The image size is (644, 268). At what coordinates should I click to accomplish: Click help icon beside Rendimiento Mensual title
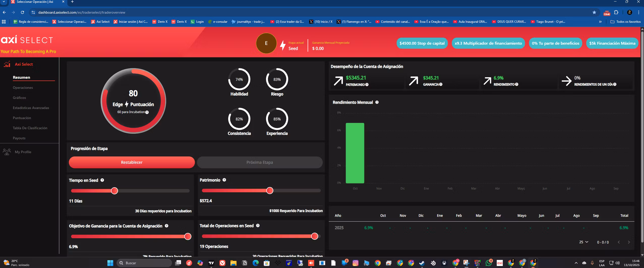coord(377,102)
